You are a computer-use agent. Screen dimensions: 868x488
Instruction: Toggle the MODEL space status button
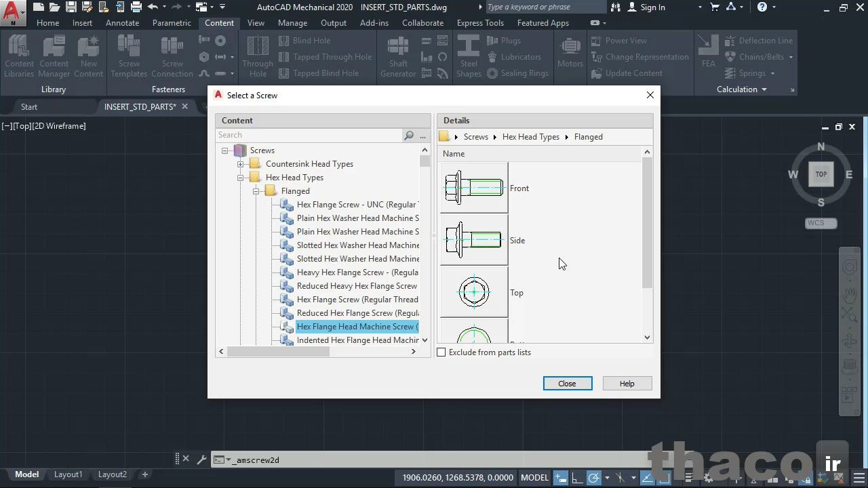point(534,477)
